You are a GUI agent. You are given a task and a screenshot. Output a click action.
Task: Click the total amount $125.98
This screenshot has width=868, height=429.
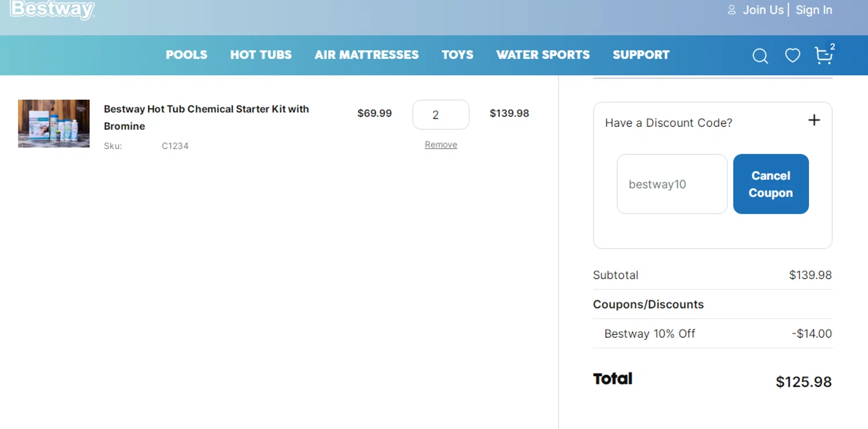point(804,382)
